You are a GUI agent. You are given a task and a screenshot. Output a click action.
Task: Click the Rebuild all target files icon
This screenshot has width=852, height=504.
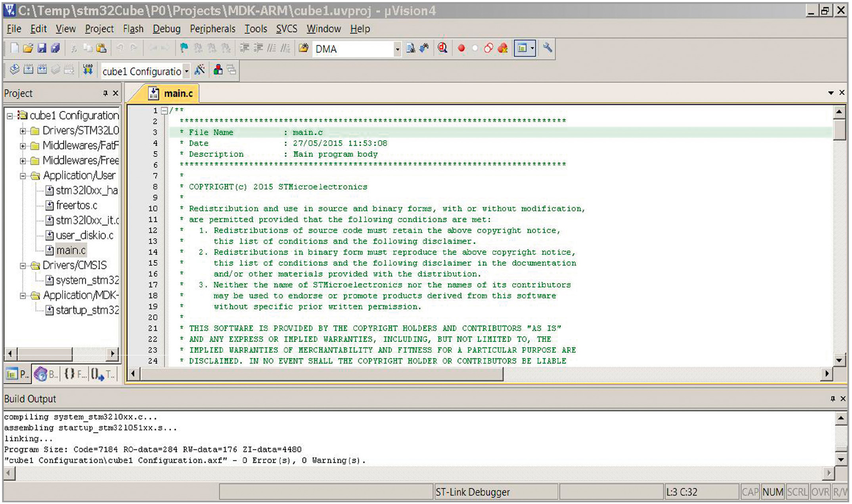click(x=42, y=70)
